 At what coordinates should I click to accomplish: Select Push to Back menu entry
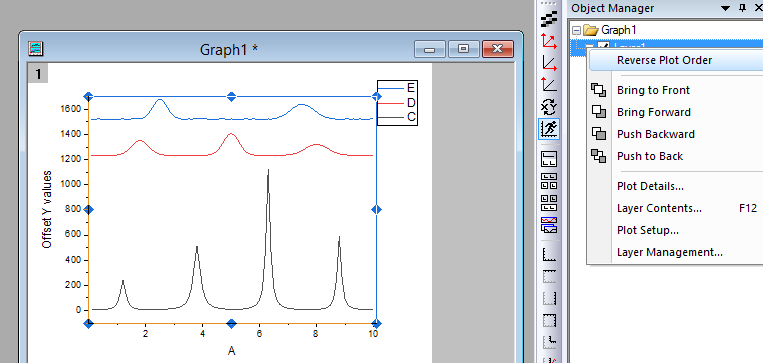650,156
